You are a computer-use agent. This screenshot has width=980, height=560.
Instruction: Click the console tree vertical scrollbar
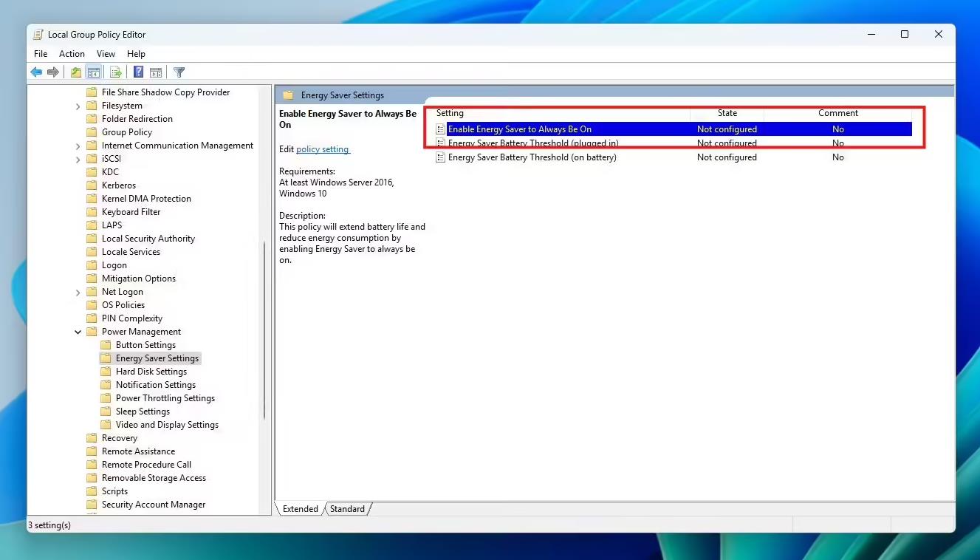(x=264, y=331)
